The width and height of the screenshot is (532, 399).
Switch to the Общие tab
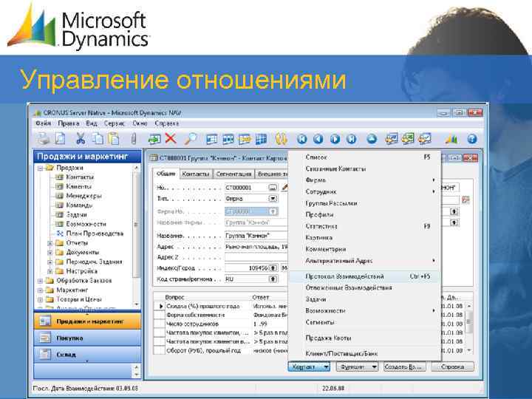166,174
